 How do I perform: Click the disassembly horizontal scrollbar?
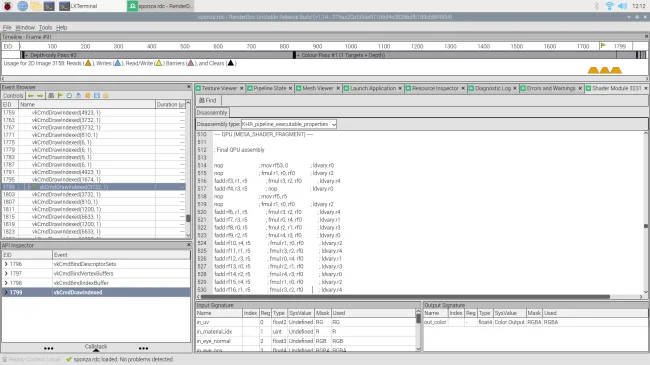pos(405,297)
